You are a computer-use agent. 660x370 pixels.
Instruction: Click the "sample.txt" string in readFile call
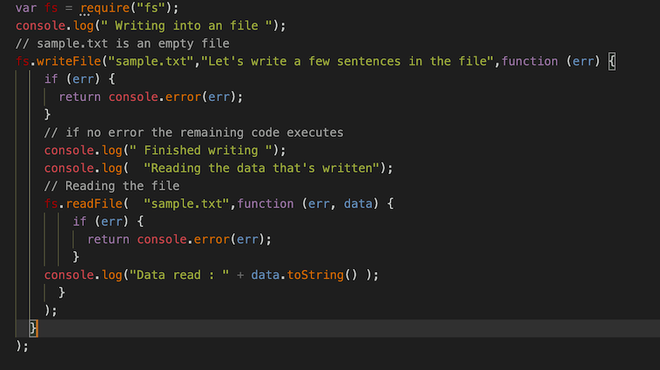coord(186,204)
